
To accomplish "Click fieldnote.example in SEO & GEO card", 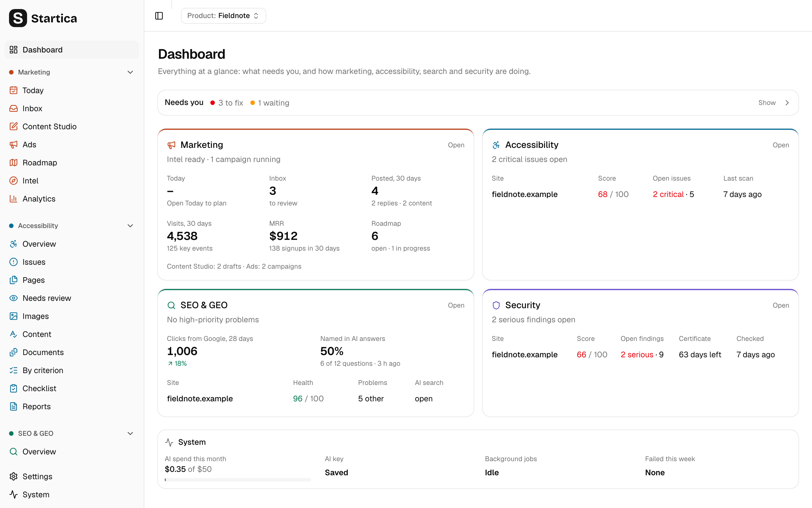I will coord(200,398).
